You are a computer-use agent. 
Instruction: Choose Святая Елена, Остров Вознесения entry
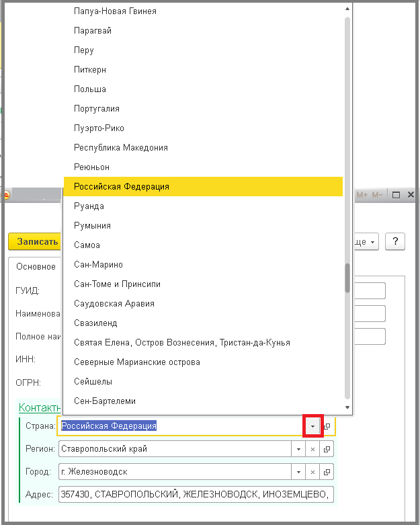pyautogui.click(x=203, y=342)
